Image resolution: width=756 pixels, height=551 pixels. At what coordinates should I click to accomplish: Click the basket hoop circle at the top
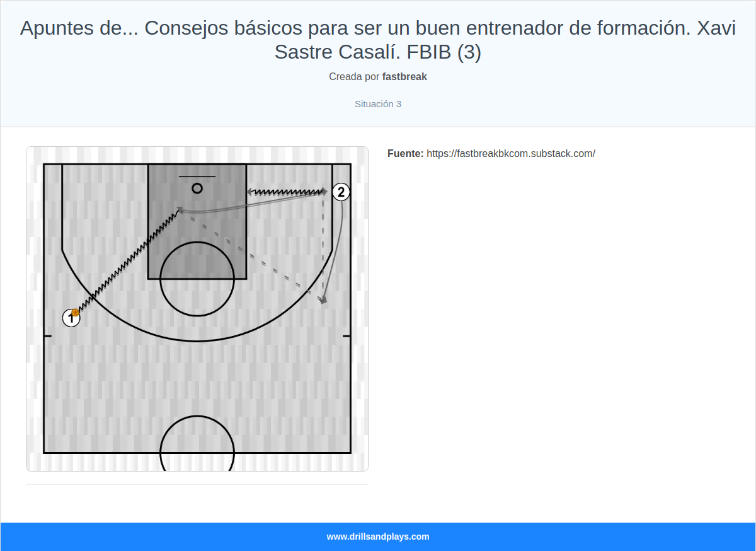click(x=197, y=187)
